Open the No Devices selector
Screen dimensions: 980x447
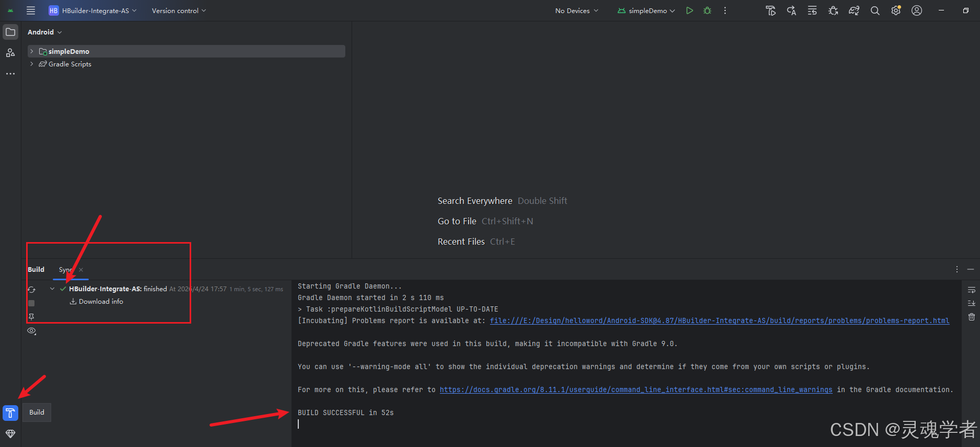pyautogui.click(x=577, y=10)
